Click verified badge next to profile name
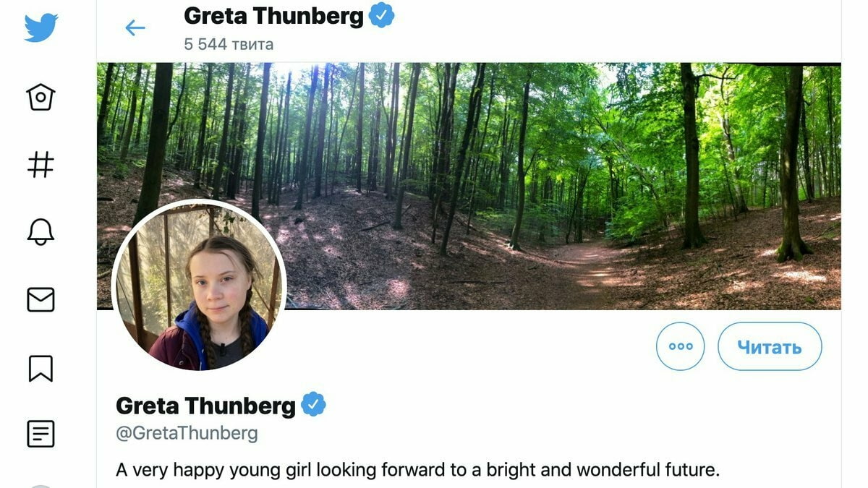Screen dimensions: 868x488 pos(313,404)
